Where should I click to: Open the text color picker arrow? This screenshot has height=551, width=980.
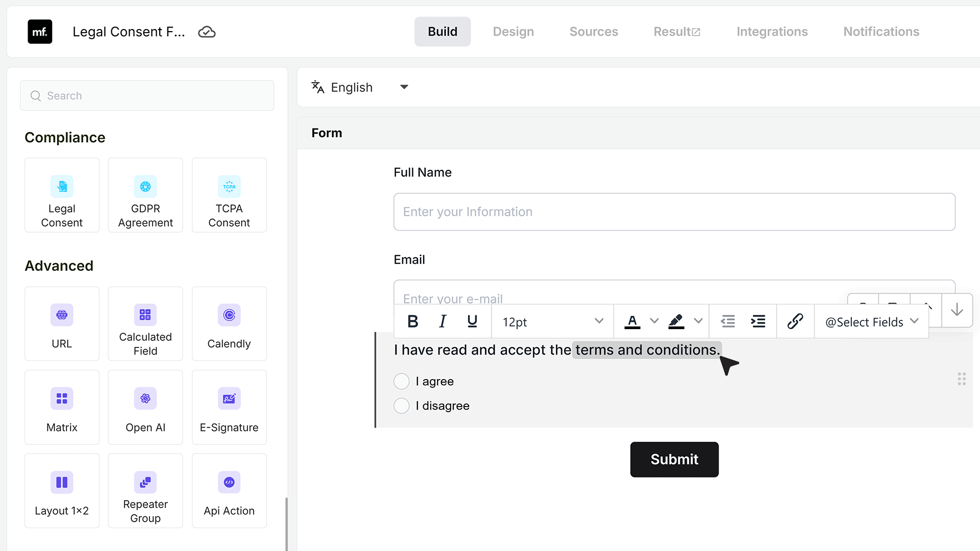654,321
